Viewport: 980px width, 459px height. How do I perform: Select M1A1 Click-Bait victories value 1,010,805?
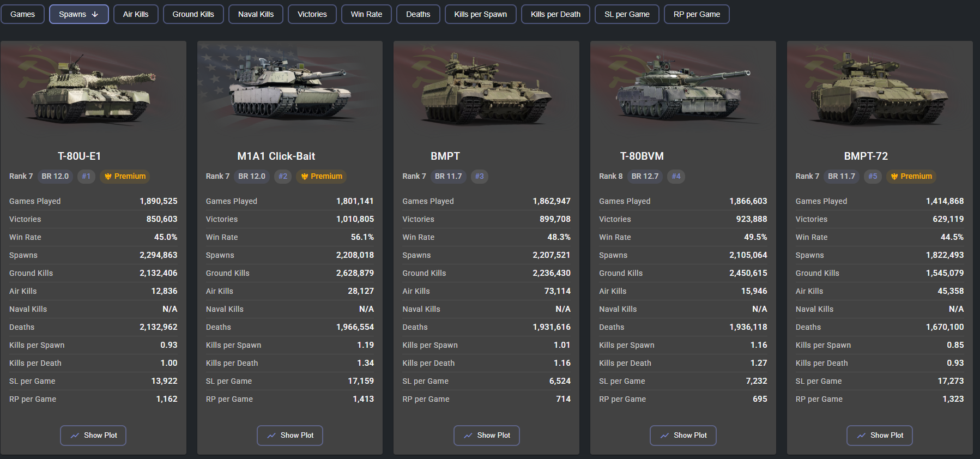point(355,219)
